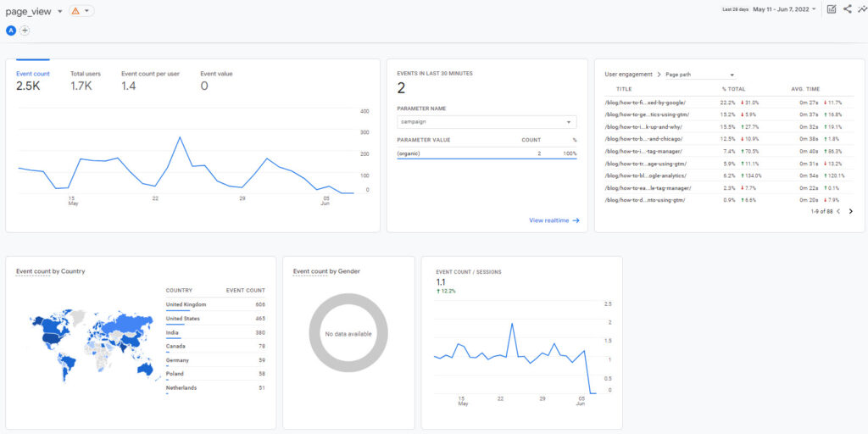Screen dimensions: 868x434
Task: Open the View realtime link
Action: (548, 220)
